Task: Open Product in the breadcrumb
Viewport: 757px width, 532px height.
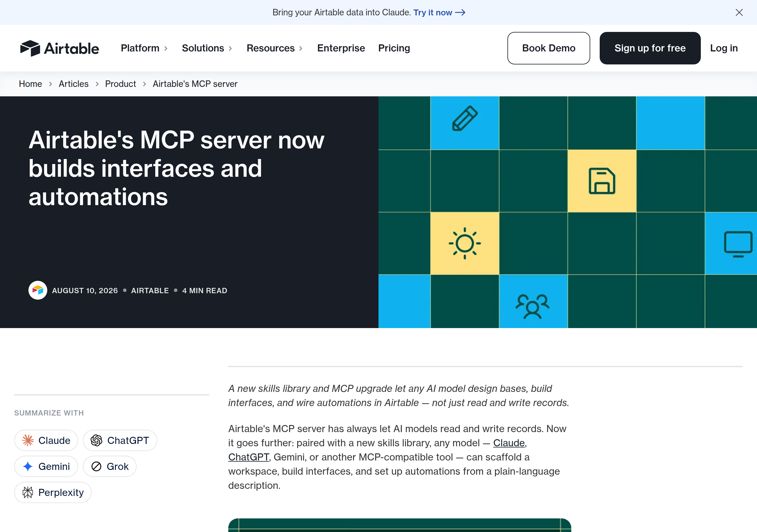Action: pos(120,84)
